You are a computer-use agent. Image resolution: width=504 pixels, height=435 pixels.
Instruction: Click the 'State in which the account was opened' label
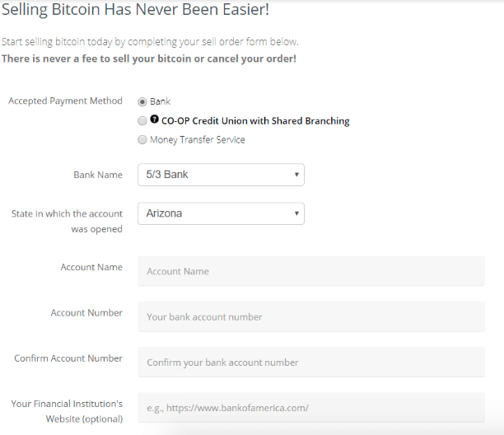(x=67, y=221)
